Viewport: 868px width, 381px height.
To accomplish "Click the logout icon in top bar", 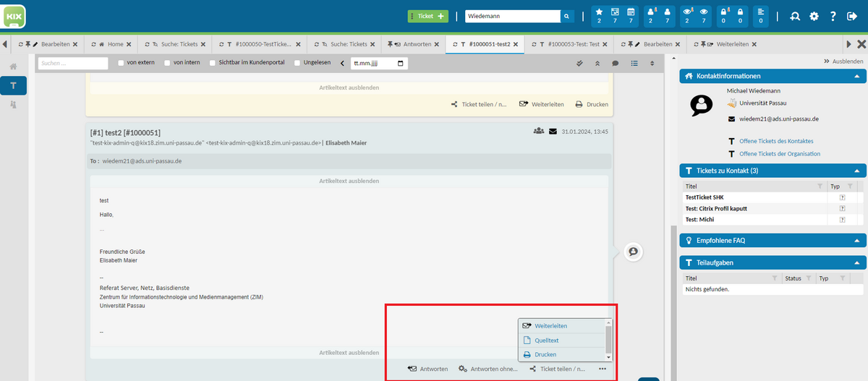I will (x=851, y=16).
